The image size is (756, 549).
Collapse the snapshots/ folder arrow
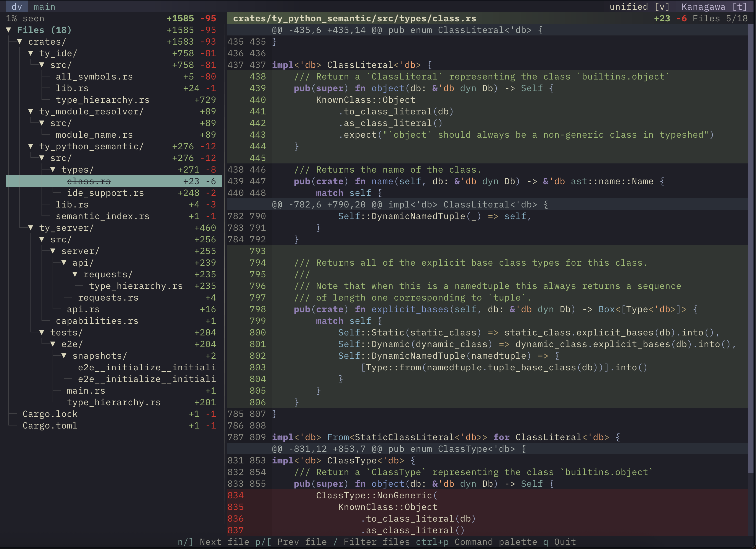pyautogui.click(x=64, y=356)
